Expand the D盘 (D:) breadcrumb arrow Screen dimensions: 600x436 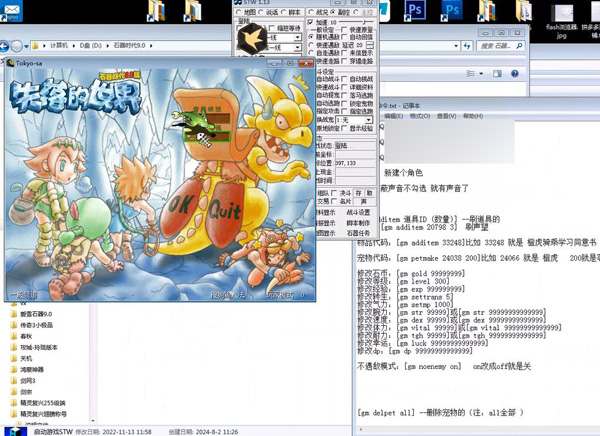coord(107,46)
